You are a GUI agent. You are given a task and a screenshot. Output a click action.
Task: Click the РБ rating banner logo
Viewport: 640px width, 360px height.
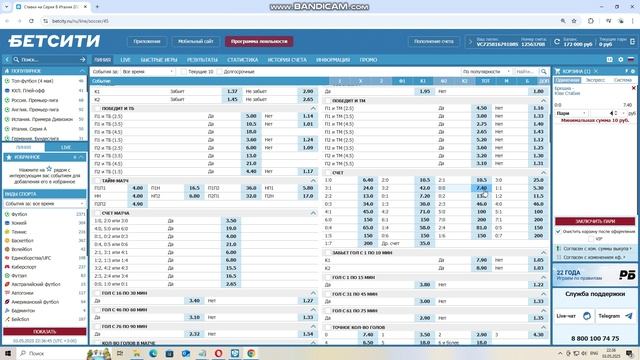(x=627, y=275)
